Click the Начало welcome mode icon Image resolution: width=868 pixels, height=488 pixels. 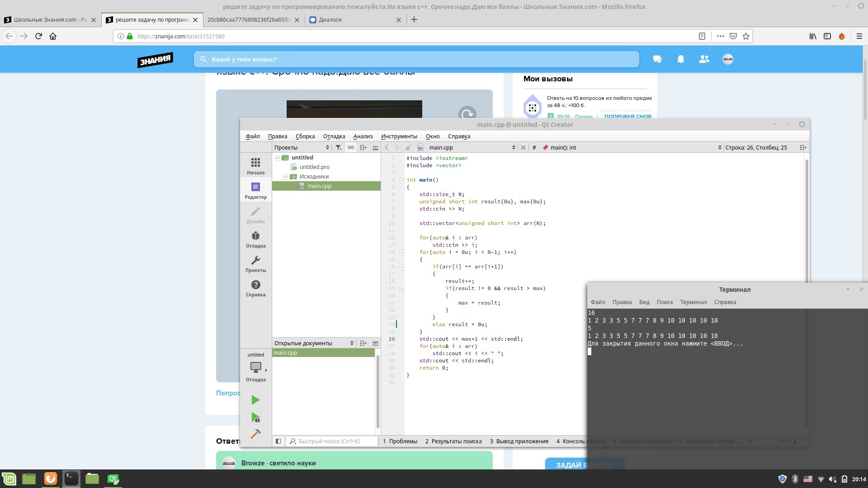click(x=255, y=166)
